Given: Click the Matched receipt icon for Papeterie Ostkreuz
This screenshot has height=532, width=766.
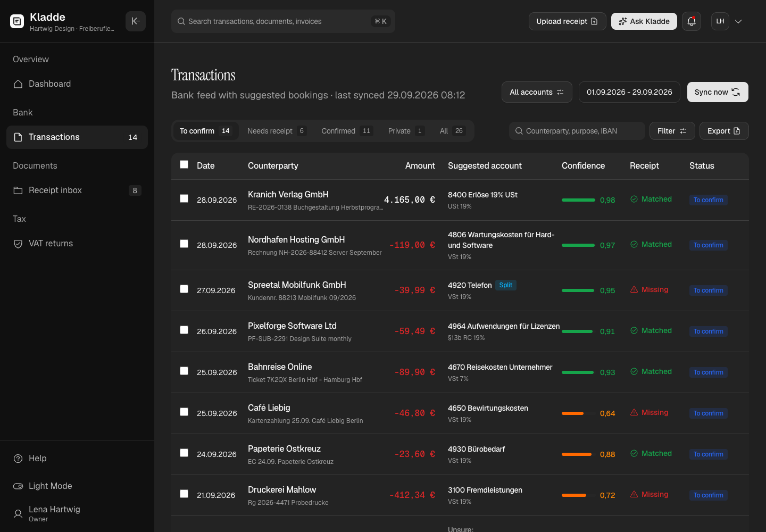Looking at the screenshot, I should pos(634,453).
